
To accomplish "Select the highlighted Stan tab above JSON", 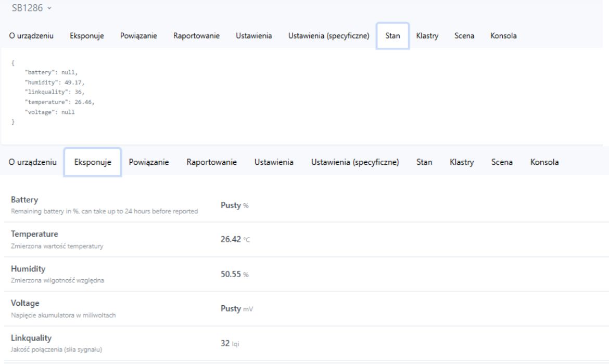I will [x=392, y=35].
